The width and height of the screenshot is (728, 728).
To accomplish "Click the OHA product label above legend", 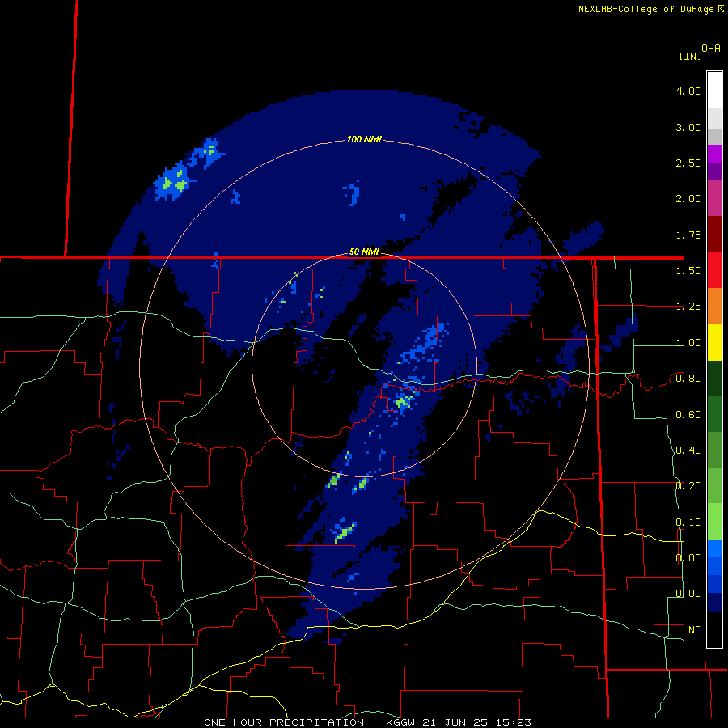I will (711, 48).
